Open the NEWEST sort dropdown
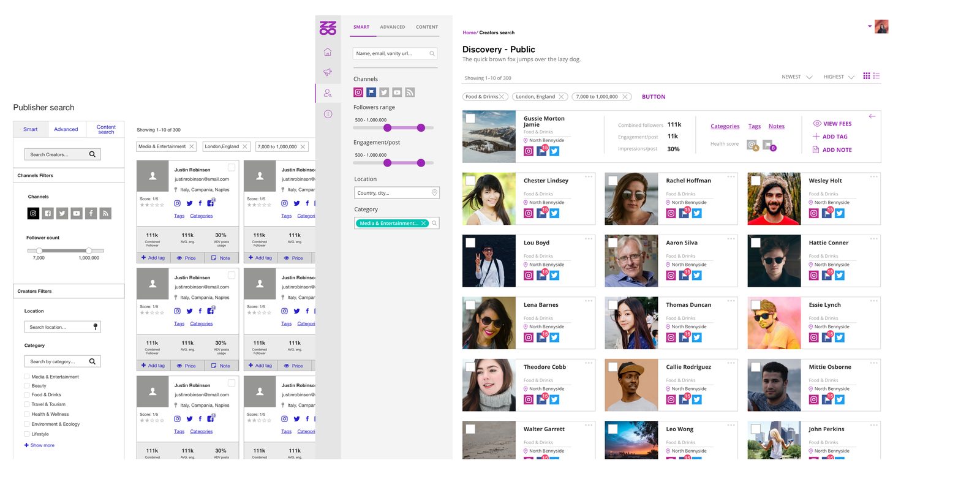The height and width of the screenshot is (479, 980). tap(797, 77)
